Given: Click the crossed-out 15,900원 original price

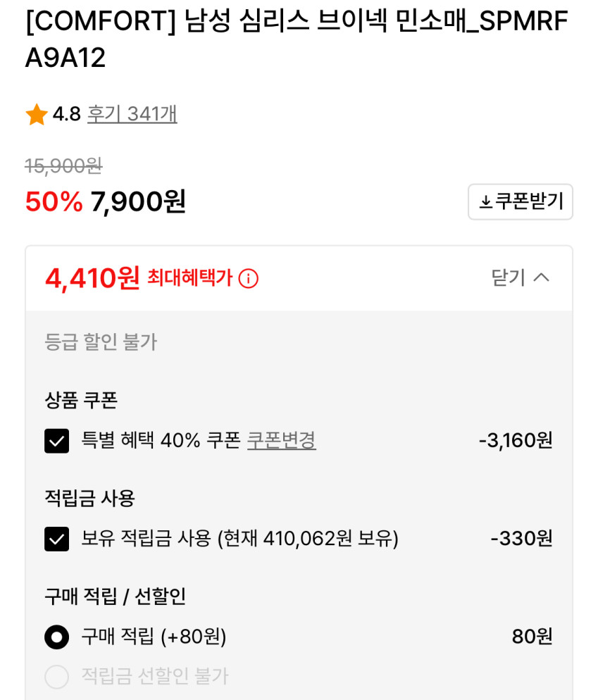Looking at the screenshot, I should click(63, 166).
